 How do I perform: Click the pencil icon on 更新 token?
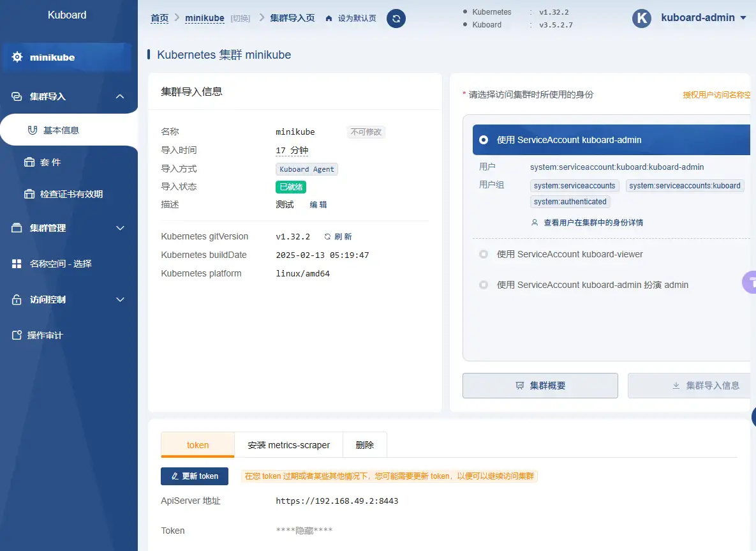point(175,476)
